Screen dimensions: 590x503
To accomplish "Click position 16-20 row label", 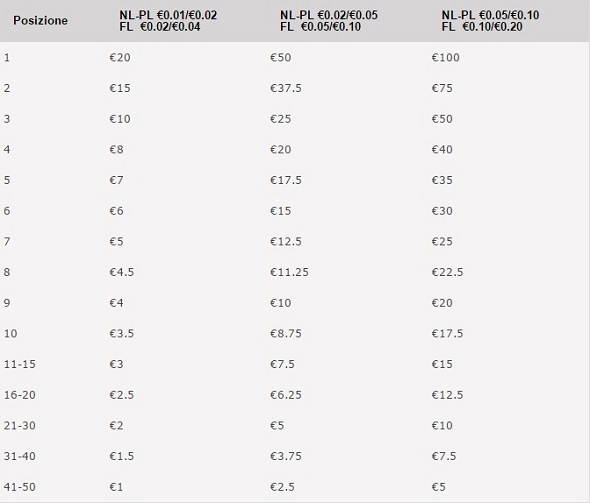I will pyautogui.click(x=20, y=395).
